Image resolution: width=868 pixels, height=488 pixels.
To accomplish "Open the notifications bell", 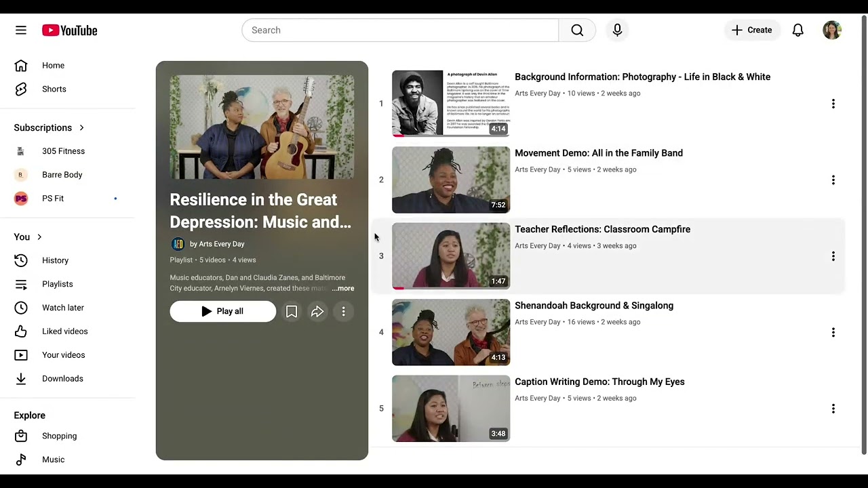I will pyautogui.click(x=798, y=30).
